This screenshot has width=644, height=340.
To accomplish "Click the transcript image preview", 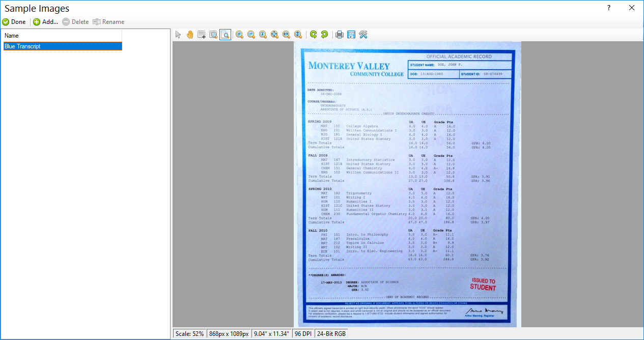I will 408,184.
